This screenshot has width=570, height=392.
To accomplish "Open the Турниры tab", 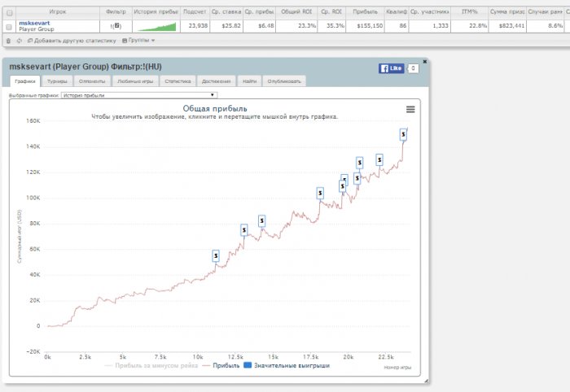I will point(58,81).
